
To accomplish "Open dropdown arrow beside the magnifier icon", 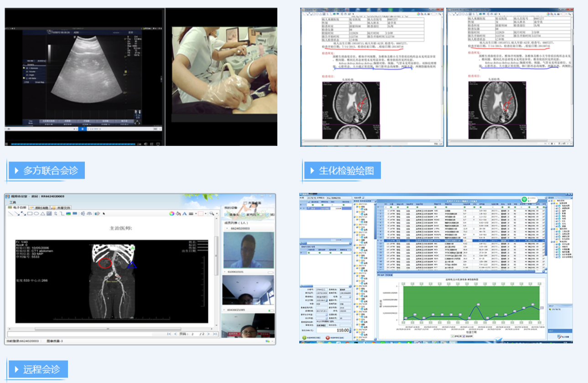I will click(217, 213).
